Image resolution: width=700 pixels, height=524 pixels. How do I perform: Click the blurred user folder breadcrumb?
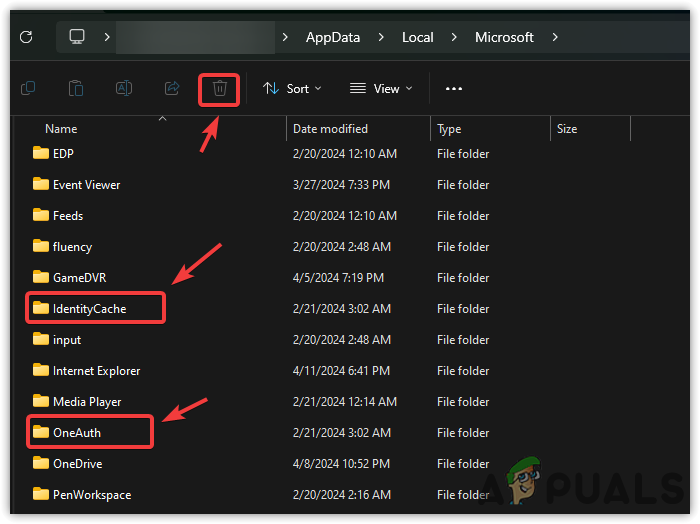coord(196,37)
